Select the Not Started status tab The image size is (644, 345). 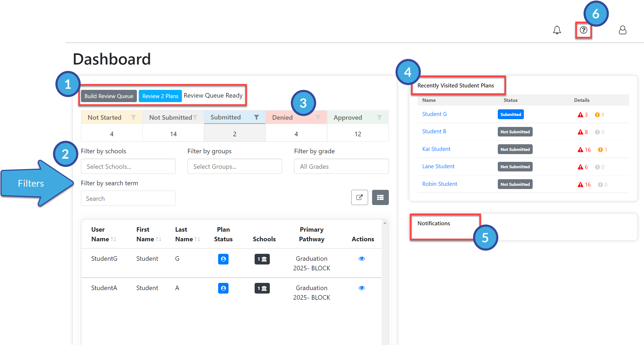(112, 117)
